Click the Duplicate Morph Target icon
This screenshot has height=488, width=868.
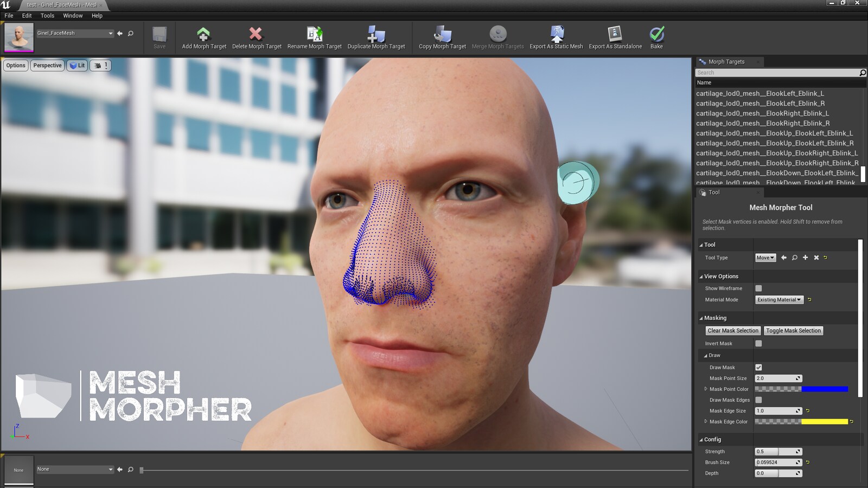pyautogui.click(x=376, y=34)
